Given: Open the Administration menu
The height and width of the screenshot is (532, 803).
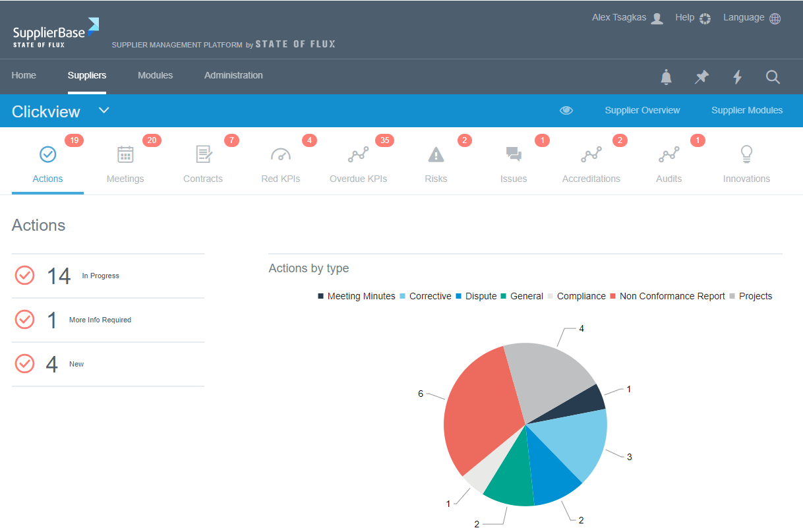Looking at the screenshot, I should coord(233,76).
